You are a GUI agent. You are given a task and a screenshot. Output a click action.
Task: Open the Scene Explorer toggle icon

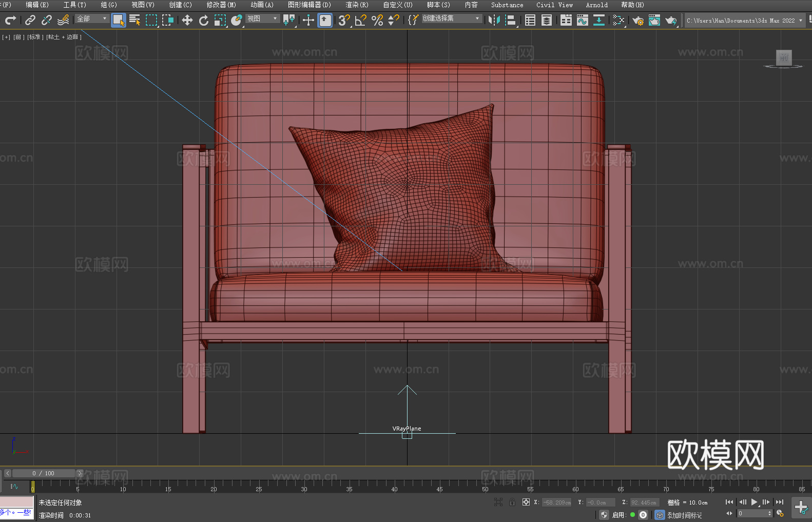pos(530,20)
